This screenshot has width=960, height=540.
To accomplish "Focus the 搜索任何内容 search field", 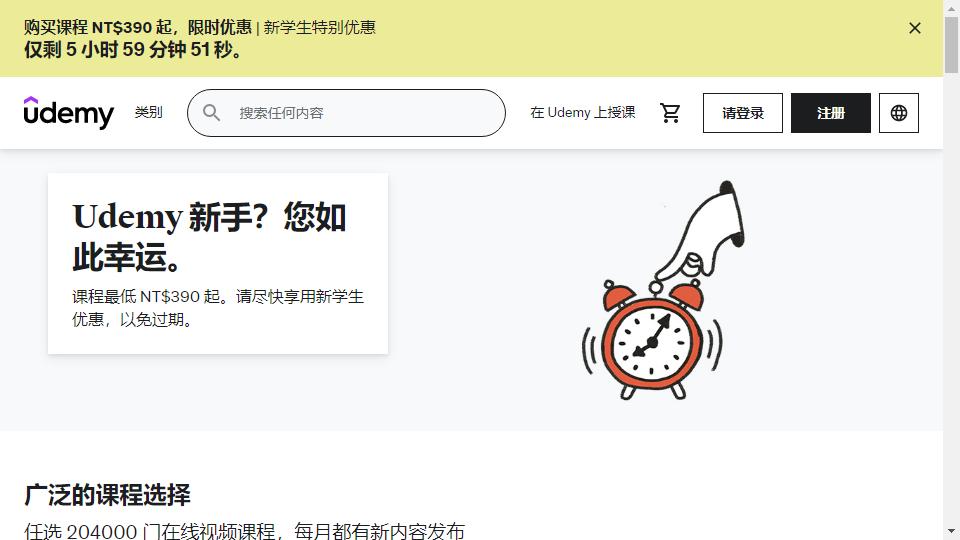I will click(347, 113).
